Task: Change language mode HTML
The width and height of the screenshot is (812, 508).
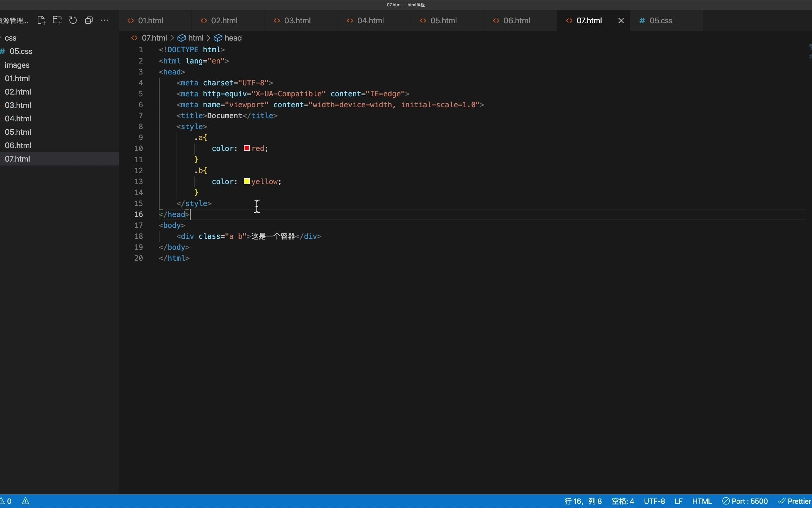Action: point(702,501)
